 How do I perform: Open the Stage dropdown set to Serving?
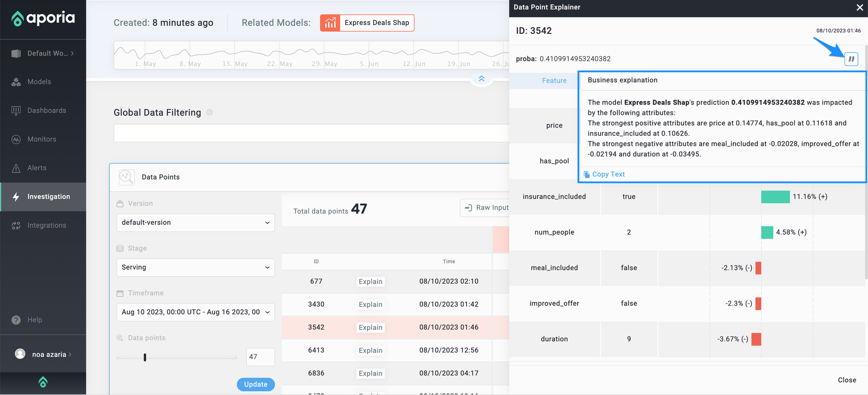[195, 267]
